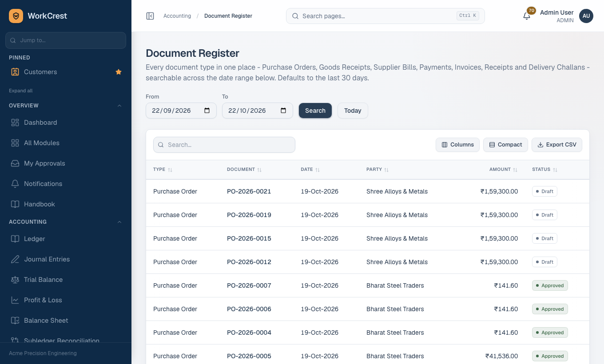Click the magnifier icon in Search pages box
This screenshot has height=364, width=604.
tap(295, 16)
